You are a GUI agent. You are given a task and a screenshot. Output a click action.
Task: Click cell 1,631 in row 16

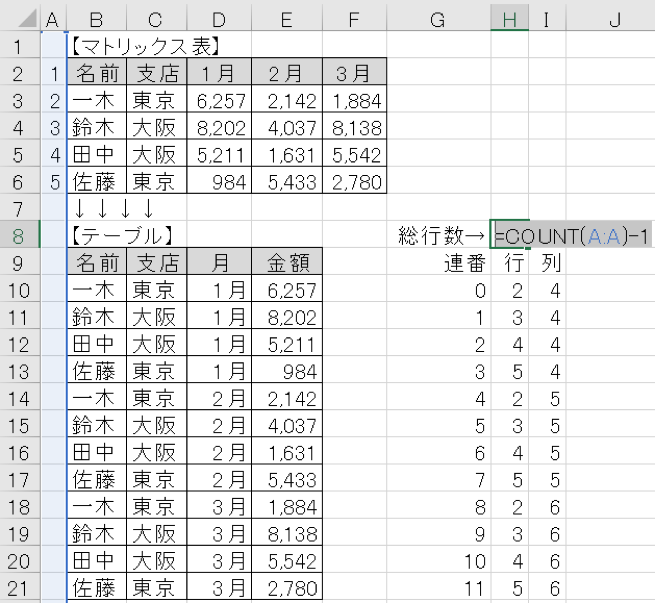click(x=287, y=453)
